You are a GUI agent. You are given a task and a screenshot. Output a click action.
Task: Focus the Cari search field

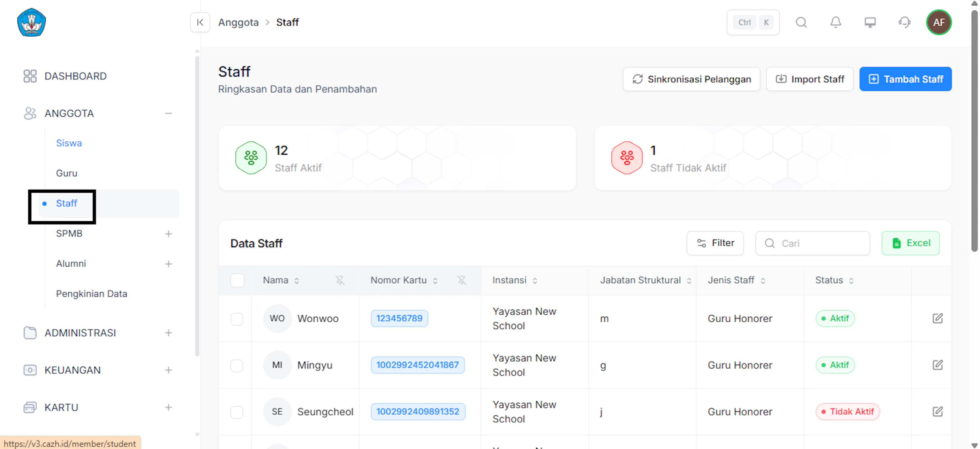[812, 243]
